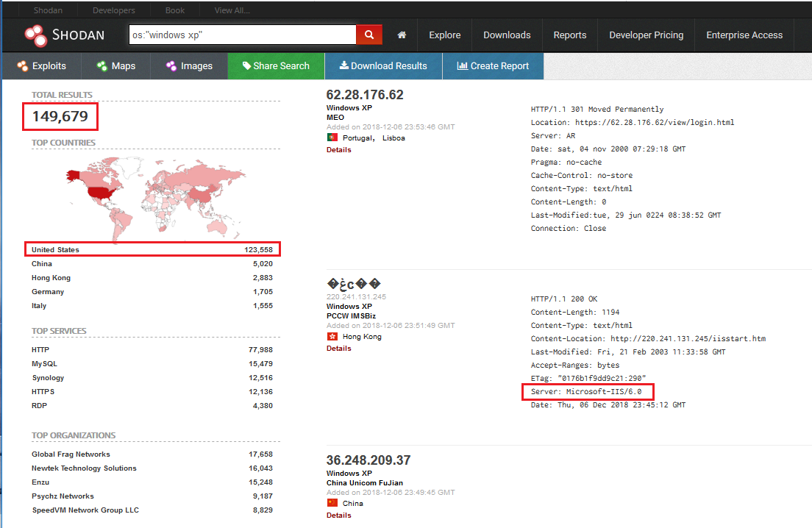This screenshot has height=528, width=812.
Task: Open Details for the Hong Kong result
Action: 338,349
